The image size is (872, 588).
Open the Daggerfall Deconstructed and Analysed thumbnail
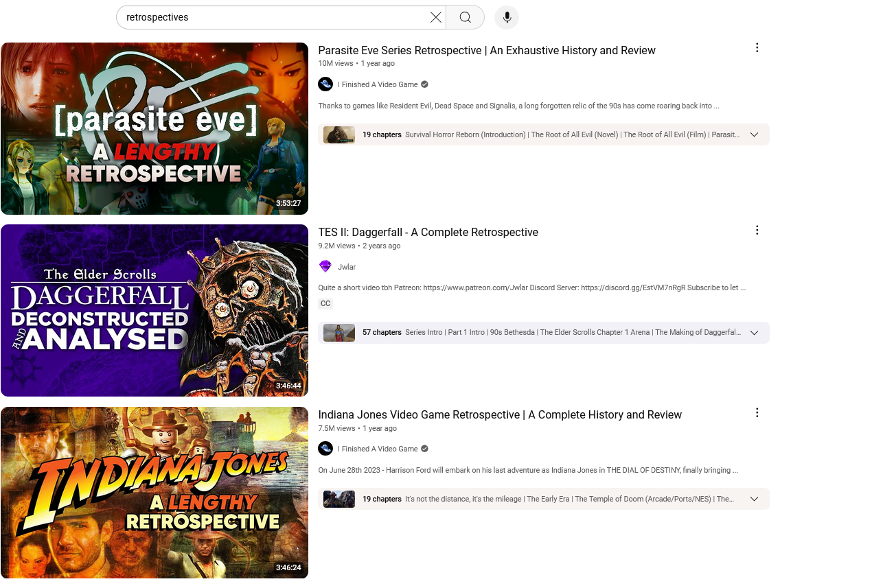coord(154,311)
